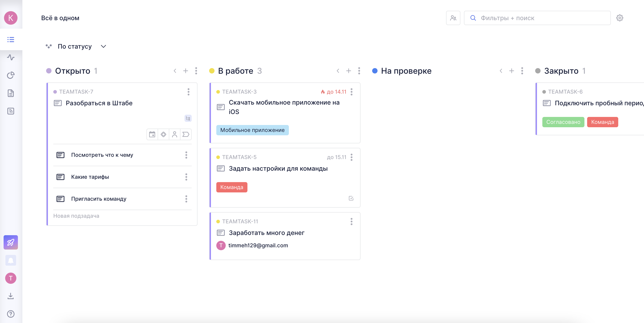Toggle checklist icon on TEAMTASK-5 card
The width and height of the screenshot is (644, 323).
point(351,198)
